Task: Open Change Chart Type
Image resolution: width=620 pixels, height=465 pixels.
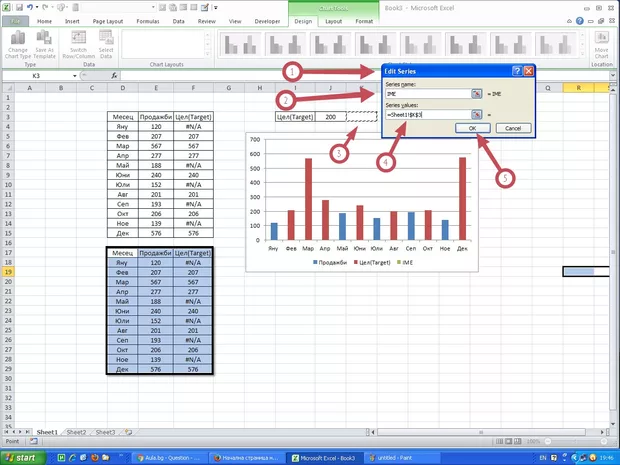Action: point(18,45)
